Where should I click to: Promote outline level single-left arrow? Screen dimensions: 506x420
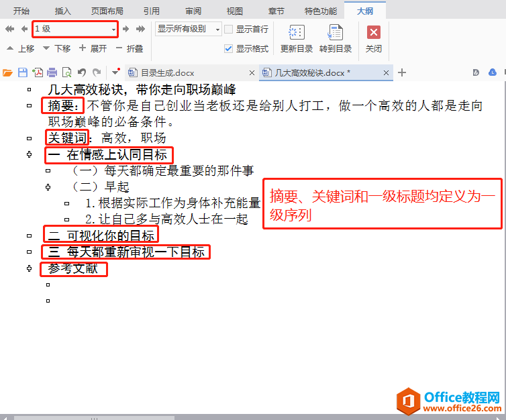24,29
